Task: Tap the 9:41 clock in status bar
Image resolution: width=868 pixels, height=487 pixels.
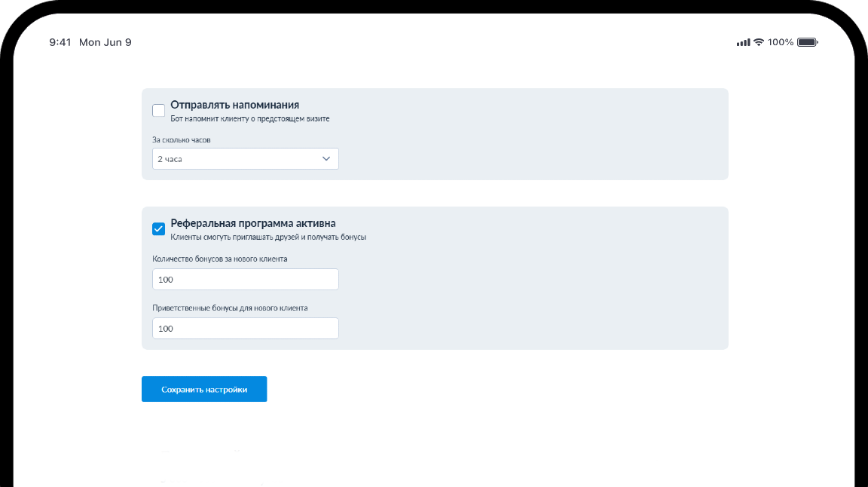Action: (60, 42)
